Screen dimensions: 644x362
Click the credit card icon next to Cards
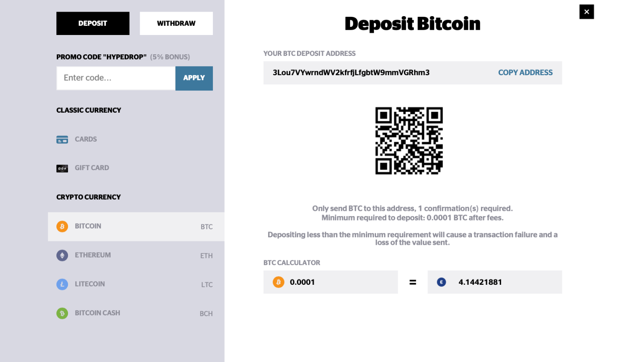pyautogui.click(x=62, y=140)
